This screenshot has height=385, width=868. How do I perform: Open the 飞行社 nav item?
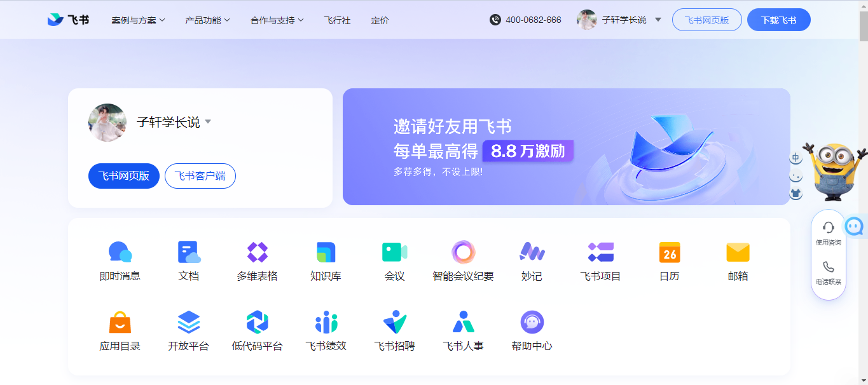point(337,20)
